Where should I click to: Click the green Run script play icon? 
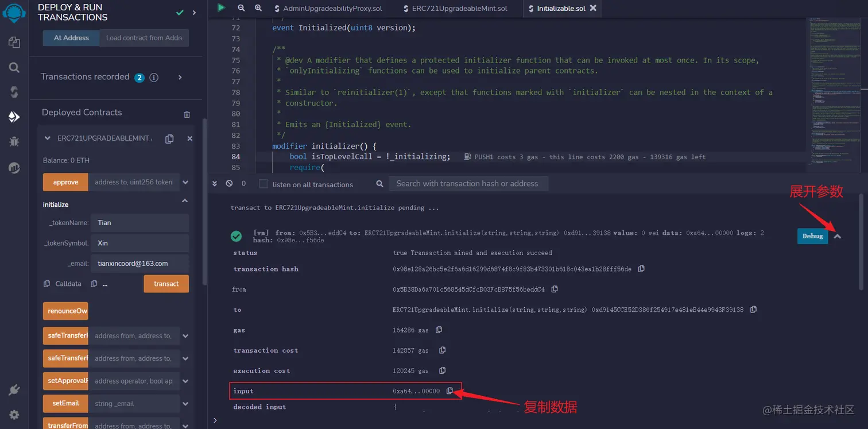pos(222,8)
